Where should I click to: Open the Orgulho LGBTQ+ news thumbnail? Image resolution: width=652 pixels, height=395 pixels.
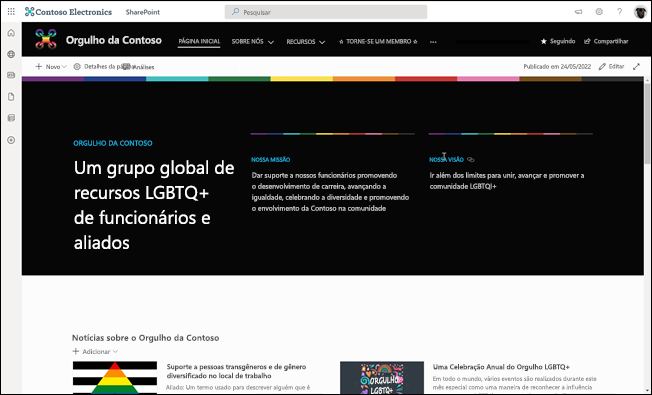[382, 378]
